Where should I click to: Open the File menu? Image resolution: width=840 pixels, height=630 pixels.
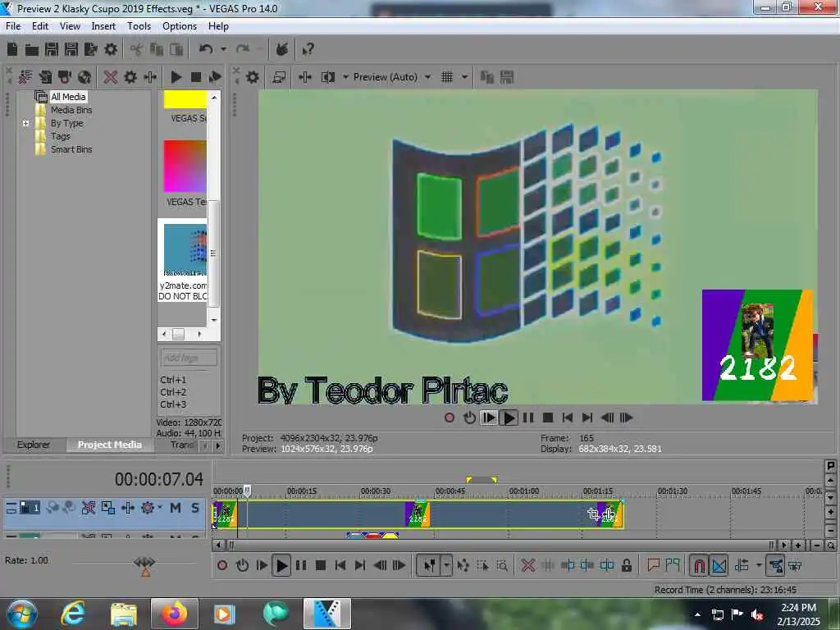tap(13, 26)
